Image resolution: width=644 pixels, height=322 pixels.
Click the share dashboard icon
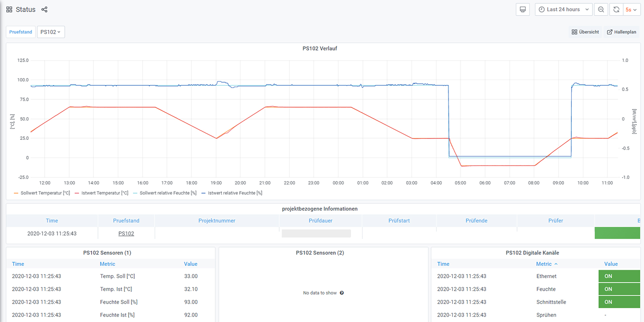tap(44, 10)
